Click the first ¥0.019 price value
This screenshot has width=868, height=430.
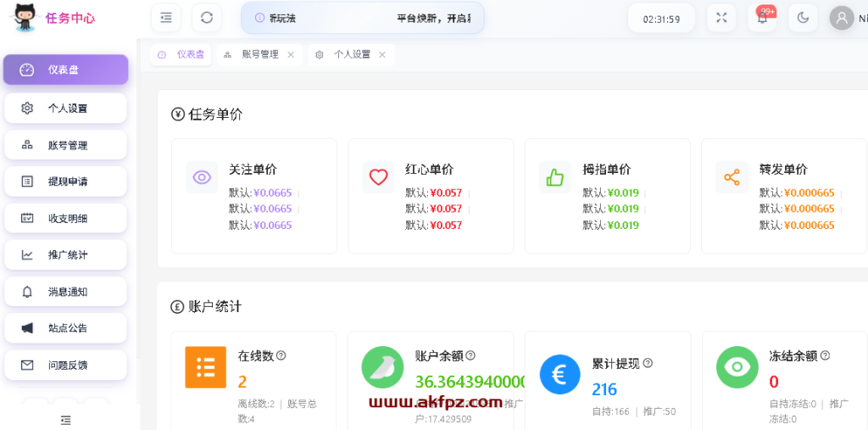click(x=623, y=193)
